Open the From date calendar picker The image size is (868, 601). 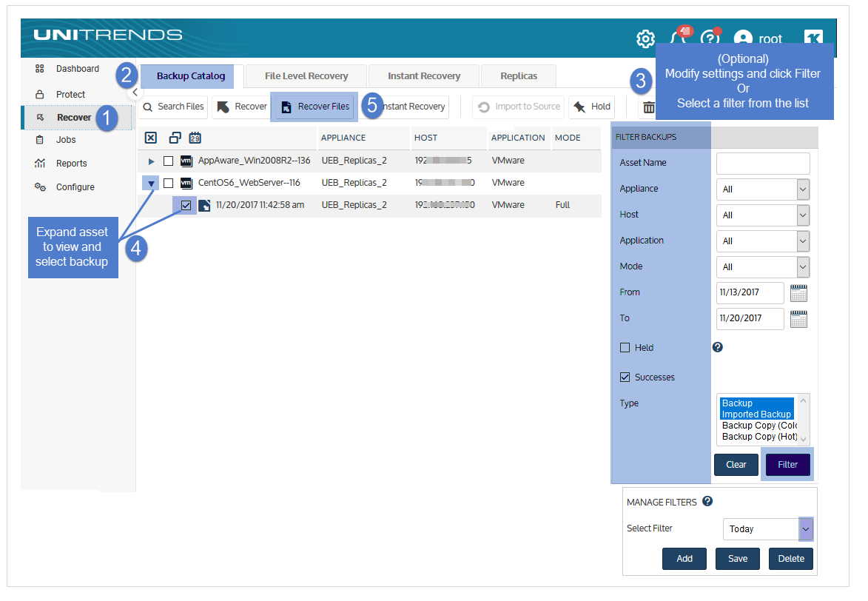point(798,293)
